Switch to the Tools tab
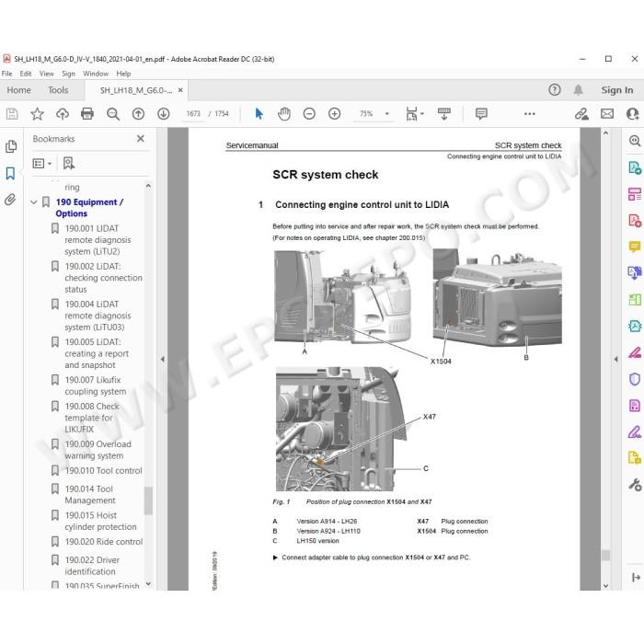This screenshot has width=644, height=644. [58, 90]
